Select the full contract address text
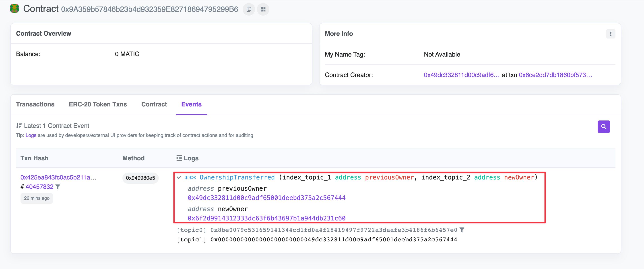Viewport: 644px width, 269px height. 149,10
